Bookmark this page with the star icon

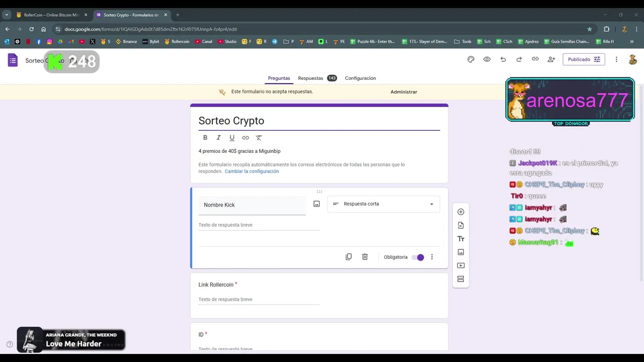(x=590, y=29)
